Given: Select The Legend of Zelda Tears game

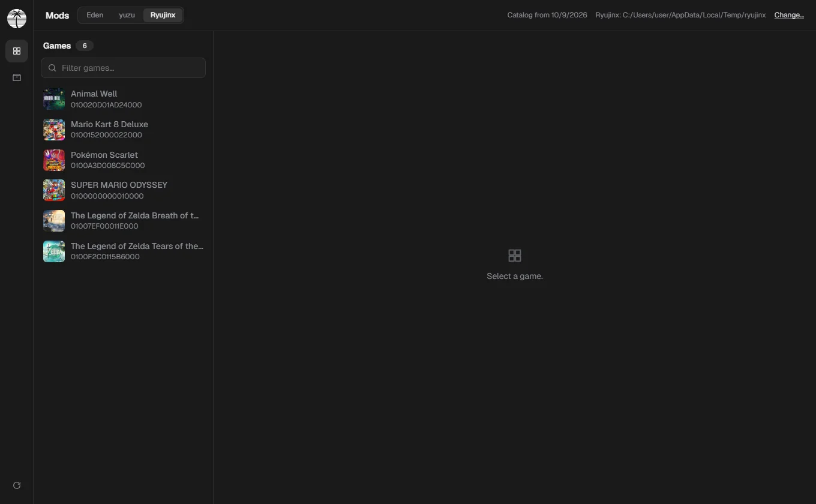Looking at the screenshot, I should tap(123, 251).
